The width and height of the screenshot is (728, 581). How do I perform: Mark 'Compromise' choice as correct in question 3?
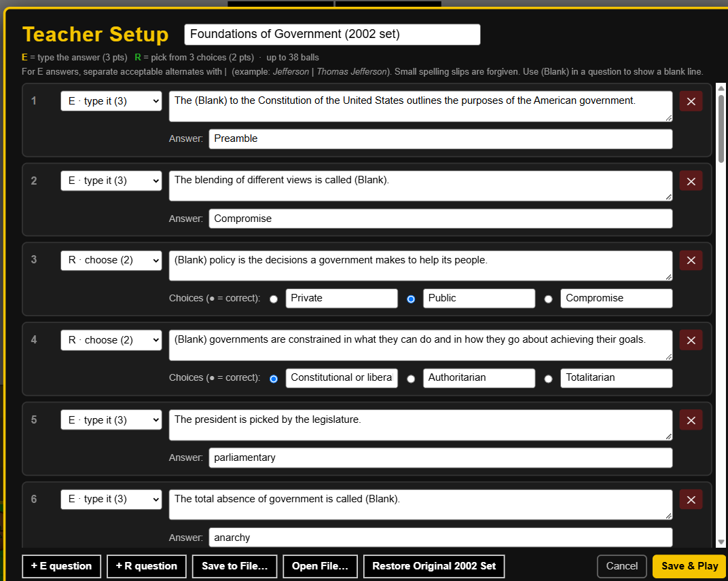point(548,299)
